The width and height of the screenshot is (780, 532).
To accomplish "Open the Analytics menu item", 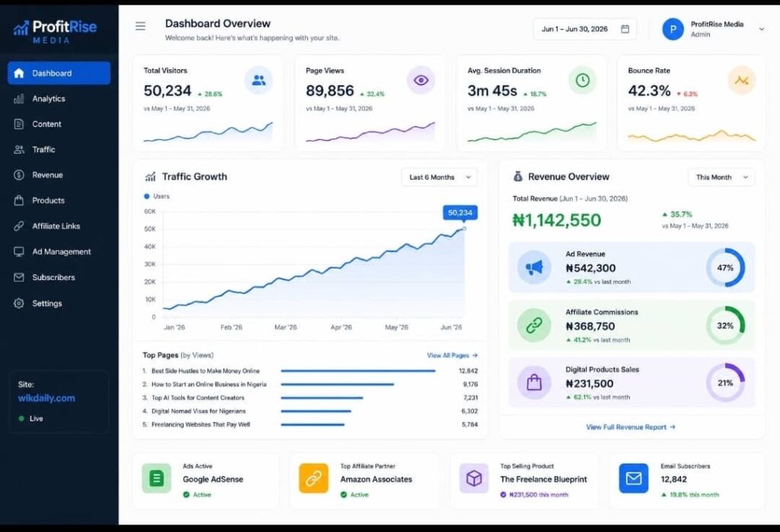I will pyautogui.click(x=59, y=98).
